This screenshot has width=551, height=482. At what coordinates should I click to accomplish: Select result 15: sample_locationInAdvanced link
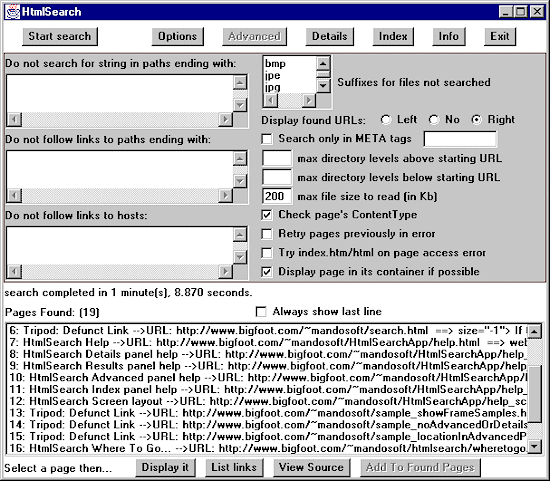[267, 436]
